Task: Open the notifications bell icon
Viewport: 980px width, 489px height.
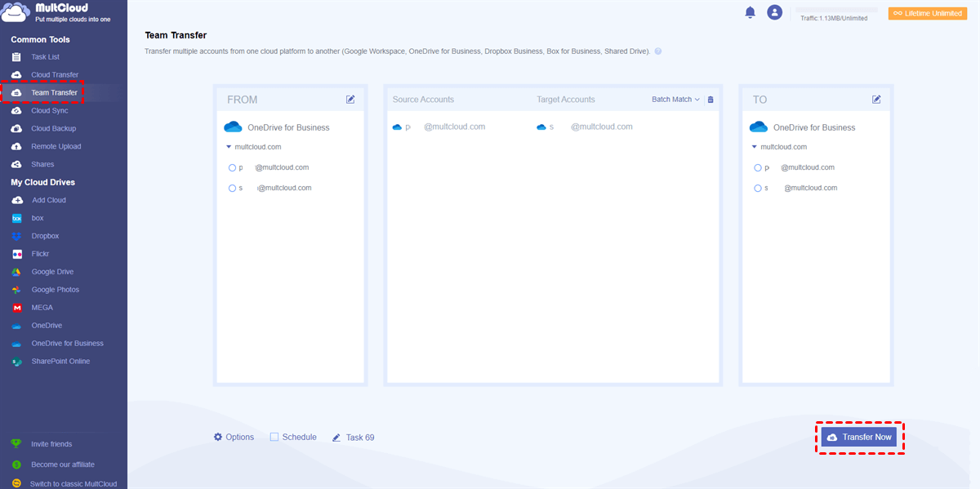Action: click(x=750, y=12)
